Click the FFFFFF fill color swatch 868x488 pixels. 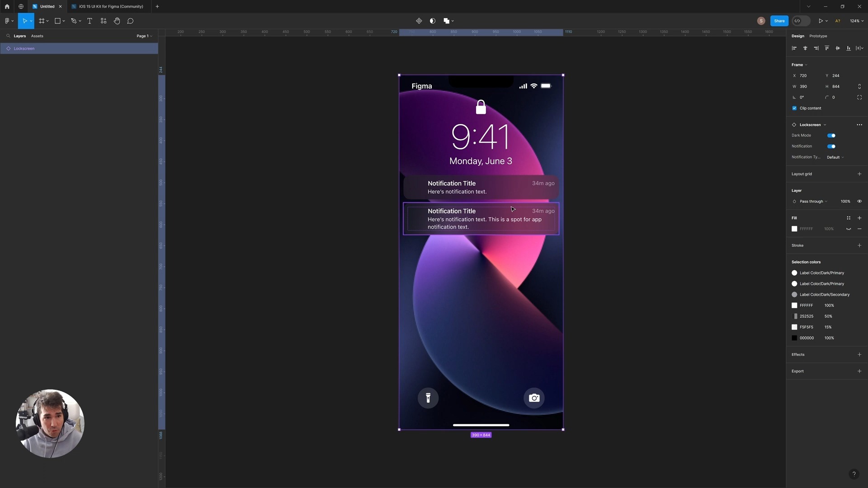point(794,229)
